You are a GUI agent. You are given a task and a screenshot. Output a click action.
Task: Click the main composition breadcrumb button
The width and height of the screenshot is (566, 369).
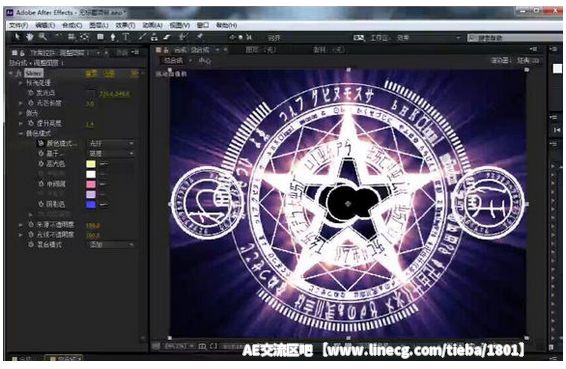(174, 61)
